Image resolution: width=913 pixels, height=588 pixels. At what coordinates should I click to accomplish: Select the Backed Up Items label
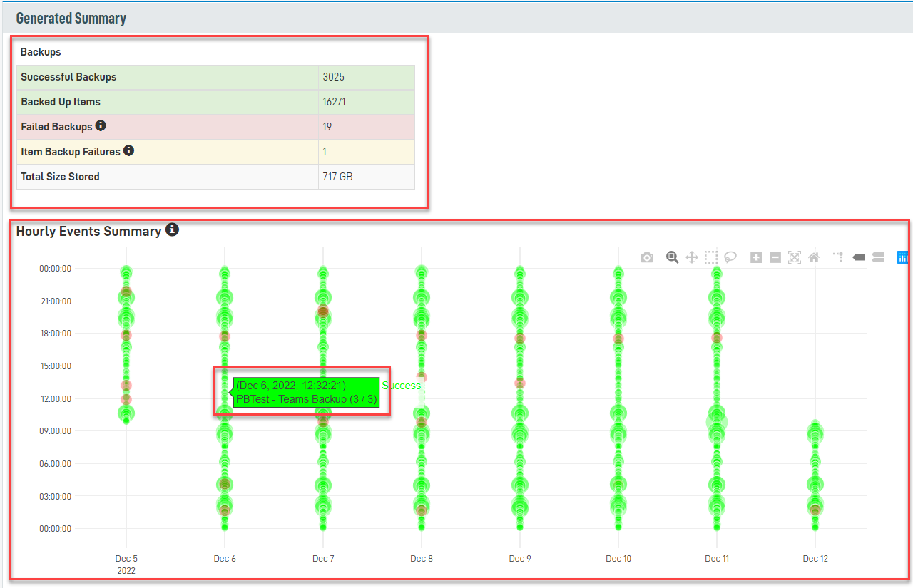[x=61, y=102]
